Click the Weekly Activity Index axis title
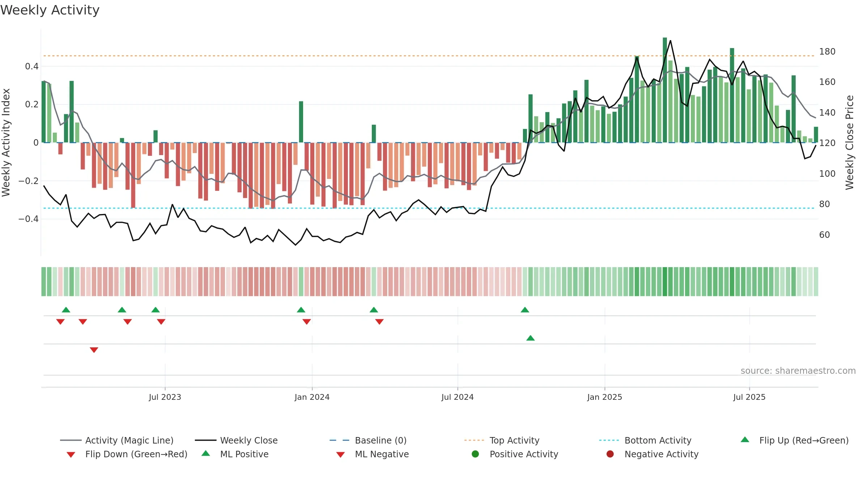The width and height of the screenshot is (868, 488). 6,142
